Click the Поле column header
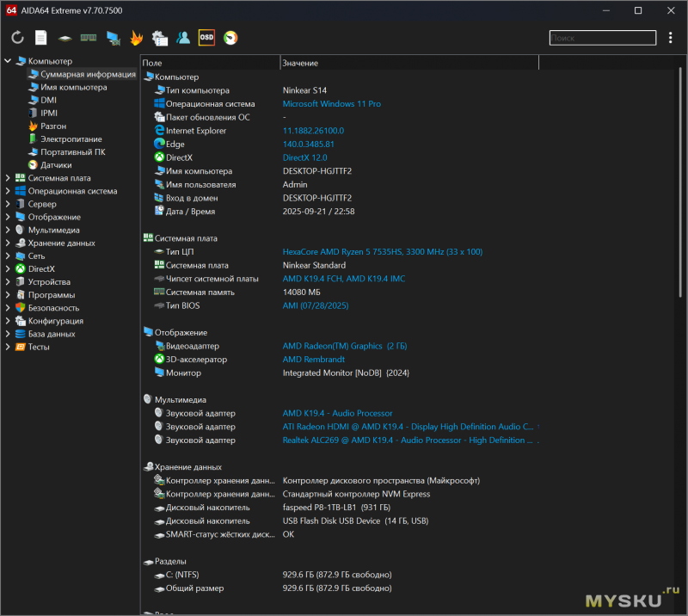This screenshot has width=688, height=616. coord(210,63)
